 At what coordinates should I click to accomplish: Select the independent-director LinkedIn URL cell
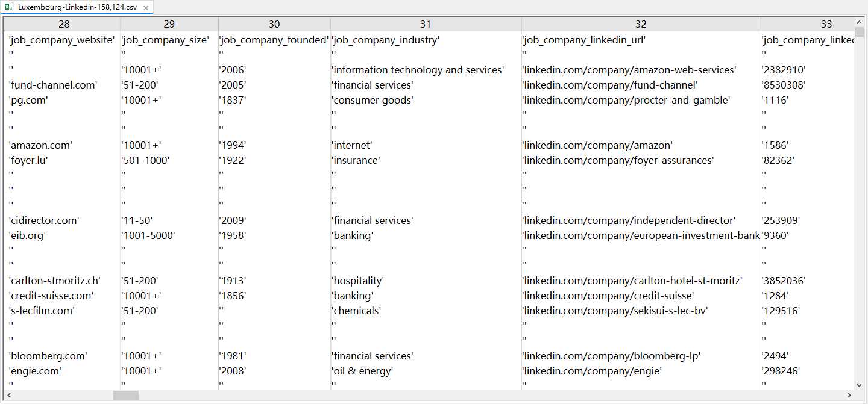tap(641, 220)
